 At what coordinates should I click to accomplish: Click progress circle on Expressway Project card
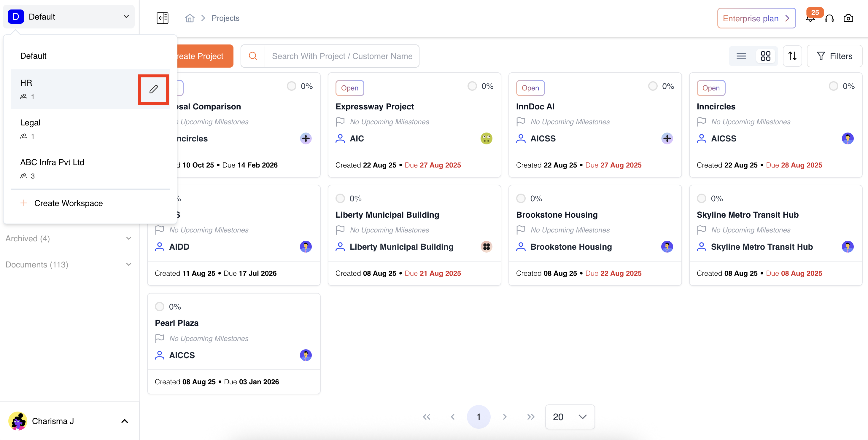click(x=472, y=86)
